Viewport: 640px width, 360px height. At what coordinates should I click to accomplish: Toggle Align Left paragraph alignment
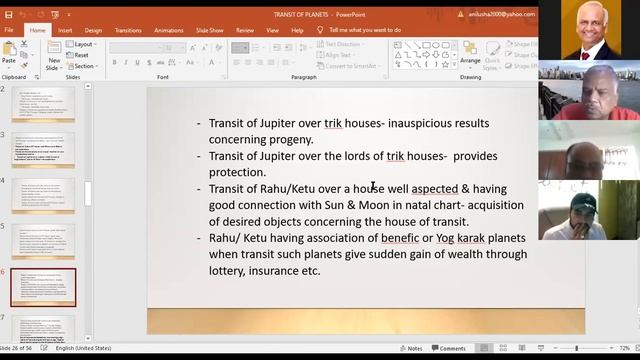point(236,62)
